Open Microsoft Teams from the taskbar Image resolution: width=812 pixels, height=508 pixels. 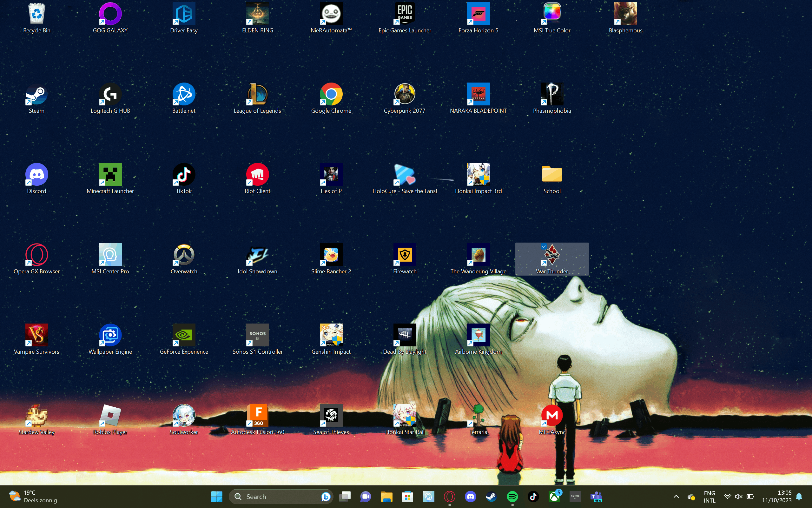pos(596,497)
